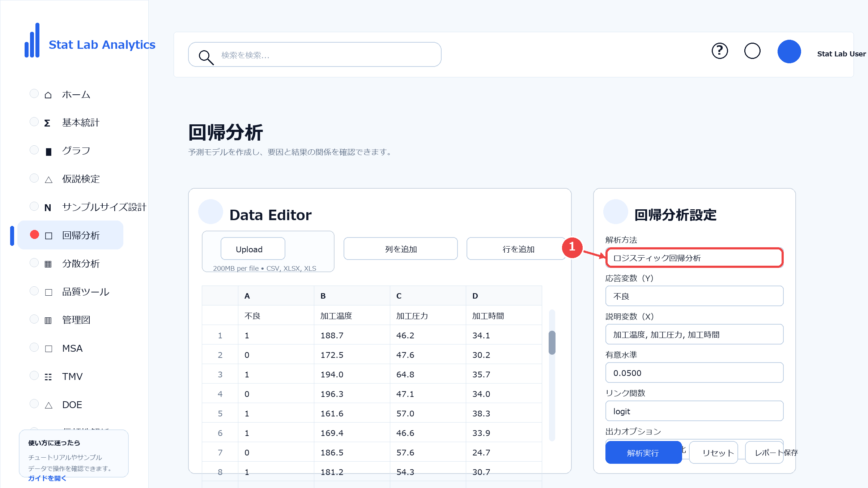Click the リセット button
The height and width of the screenshot is (488, 868).
tap(714, 453)
